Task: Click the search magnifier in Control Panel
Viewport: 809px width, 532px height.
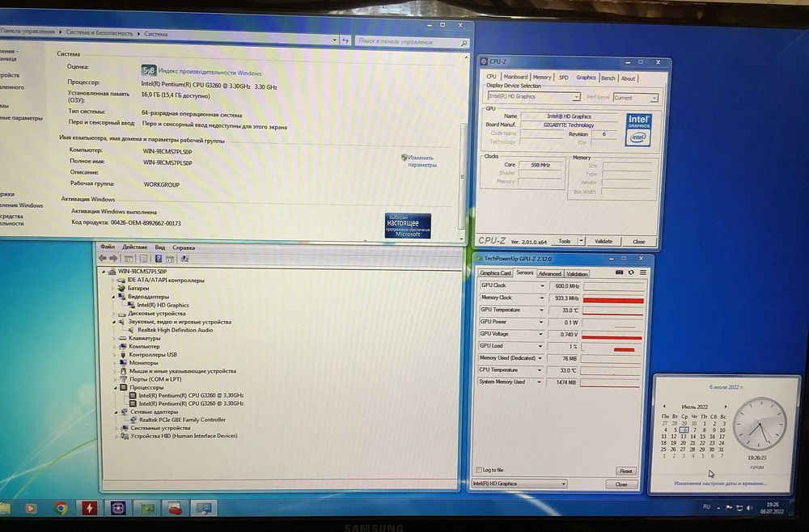Action: 464,44
